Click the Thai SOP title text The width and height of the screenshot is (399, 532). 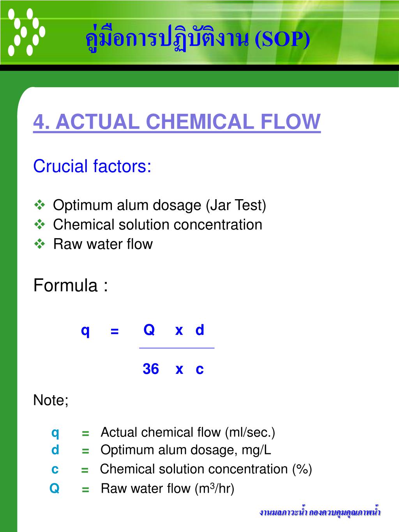click(x=198, y=39)
